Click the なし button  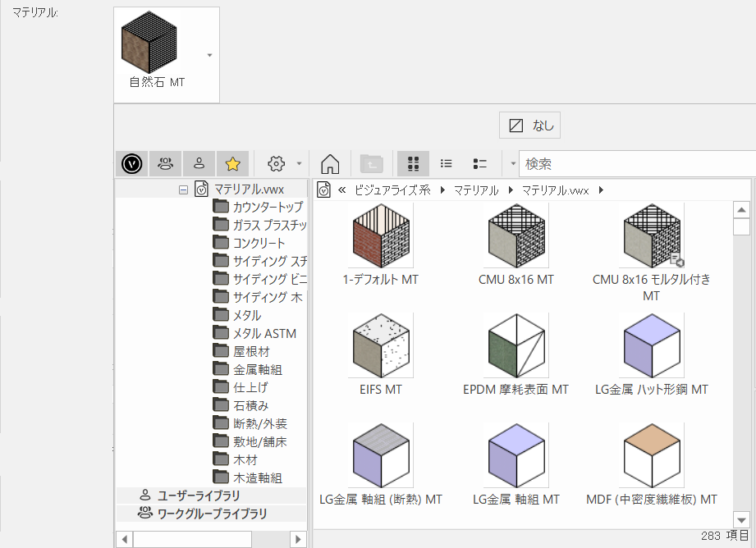tap(530, 126)
